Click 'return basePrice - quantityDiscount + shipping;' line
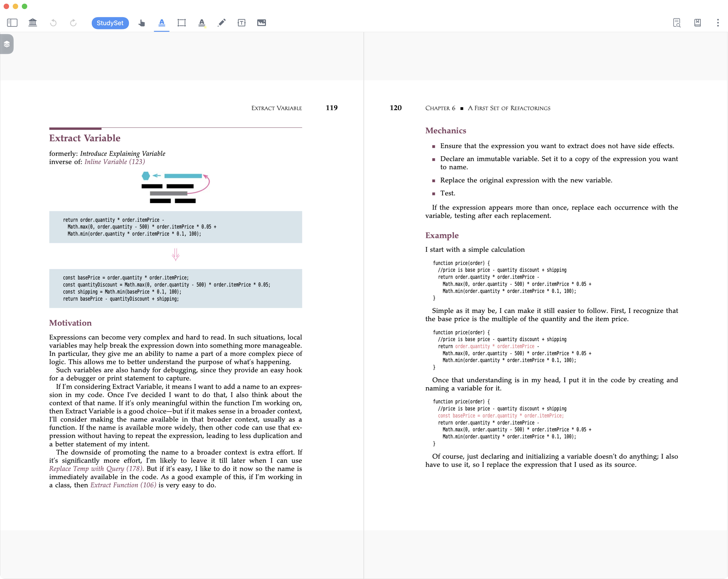The width and height of the screenshot is (728, 579). 121,299
